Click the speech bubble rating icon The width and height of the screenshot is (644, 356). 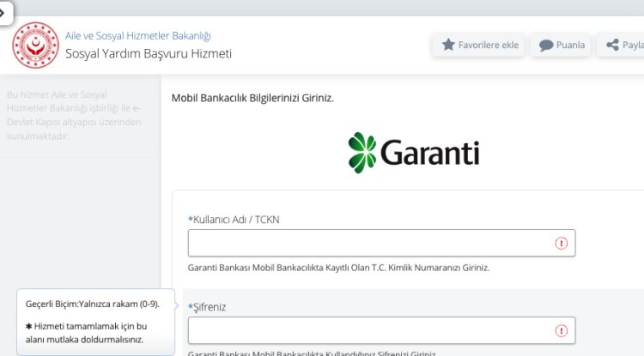[x=546, y=45]
